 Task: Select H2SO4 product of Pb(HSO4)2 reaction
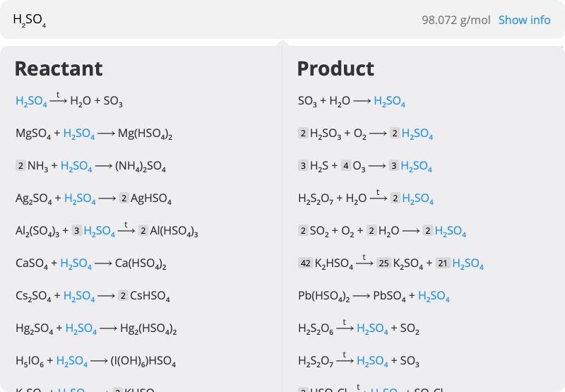[x=434, y=296]
